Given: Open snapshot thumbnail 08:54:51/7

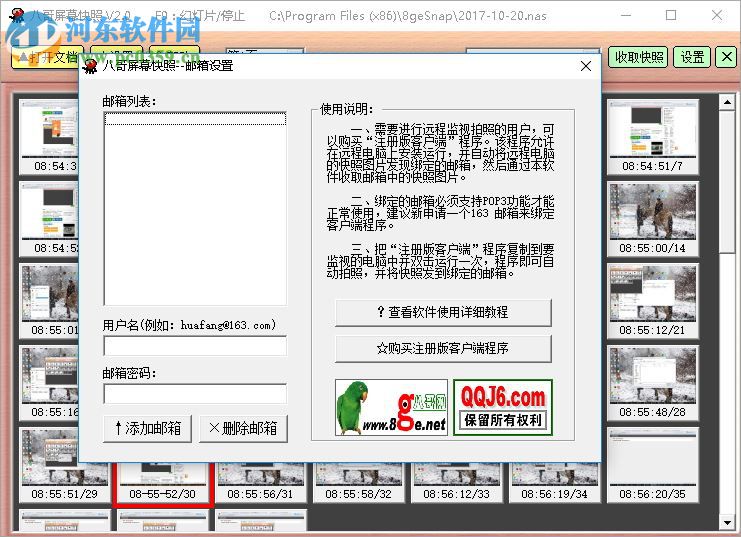Looking at the screenshot, I should pos(653,136).
